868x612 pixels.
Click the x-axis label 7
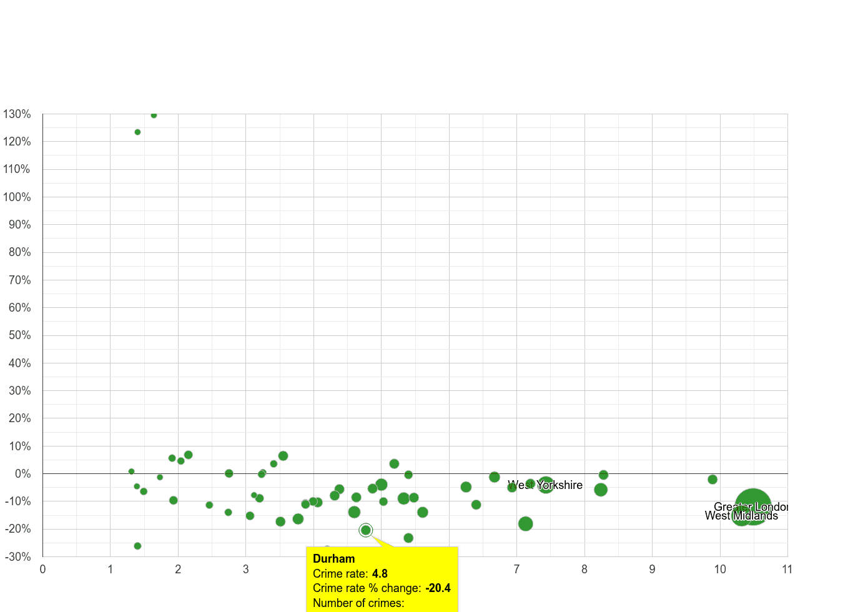(x=516, y=570)
